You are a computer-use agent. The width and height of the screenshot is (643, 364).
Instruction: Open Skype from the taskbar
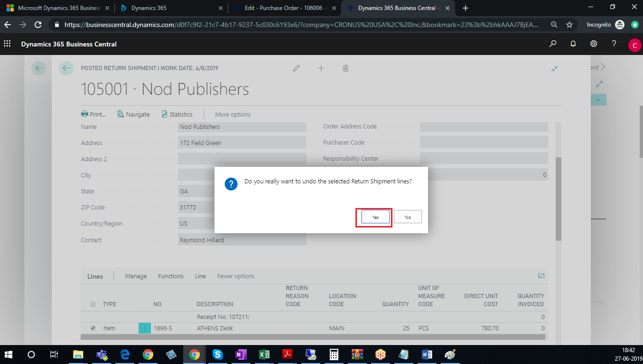click(218, 355)
